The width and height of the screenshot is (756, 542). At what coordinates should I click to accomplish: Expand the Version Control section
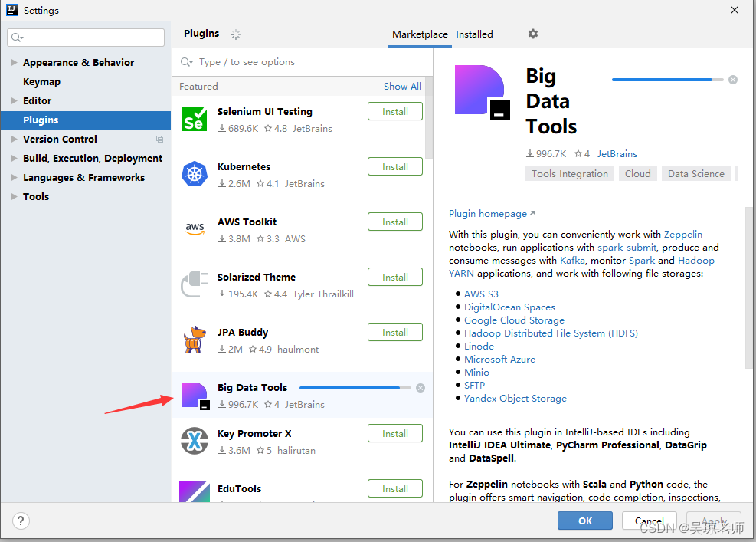coord(14,139)
